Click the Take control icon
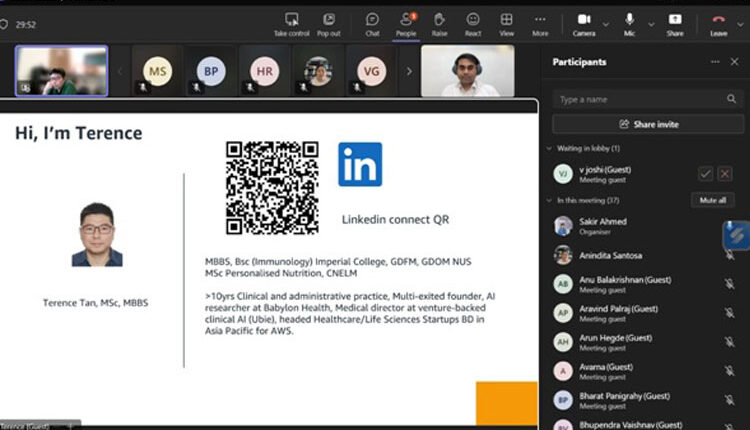Viewport: 750px width, 430px height. 292,22
